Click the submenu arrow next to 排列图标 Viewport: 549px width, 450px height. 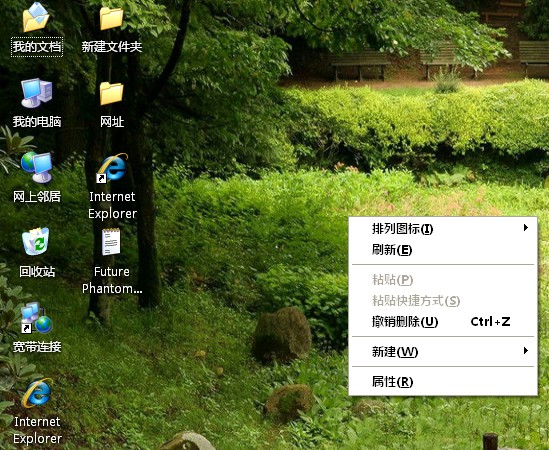526,228
